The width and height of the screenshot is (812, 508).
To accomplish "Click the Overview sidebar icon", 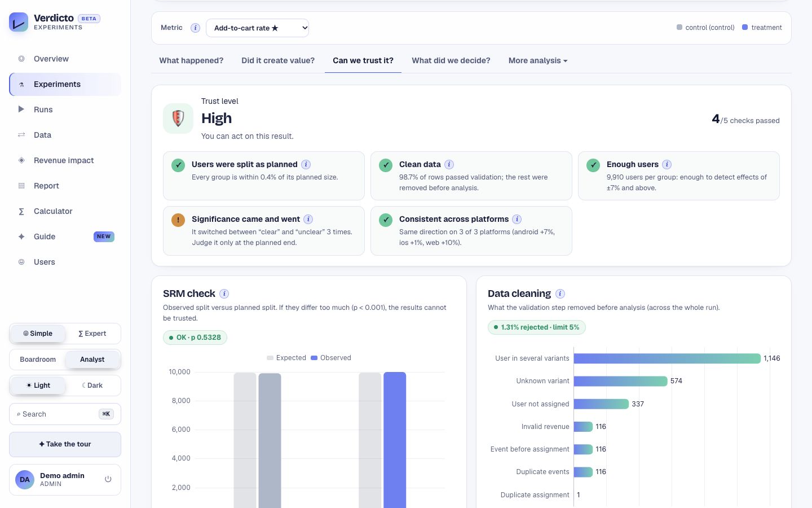I will point(21,59).
